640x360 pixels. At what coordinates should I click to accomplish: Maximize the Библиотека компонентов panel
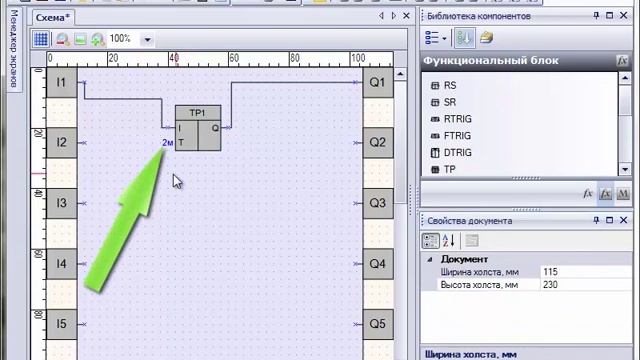click(609, 16)
